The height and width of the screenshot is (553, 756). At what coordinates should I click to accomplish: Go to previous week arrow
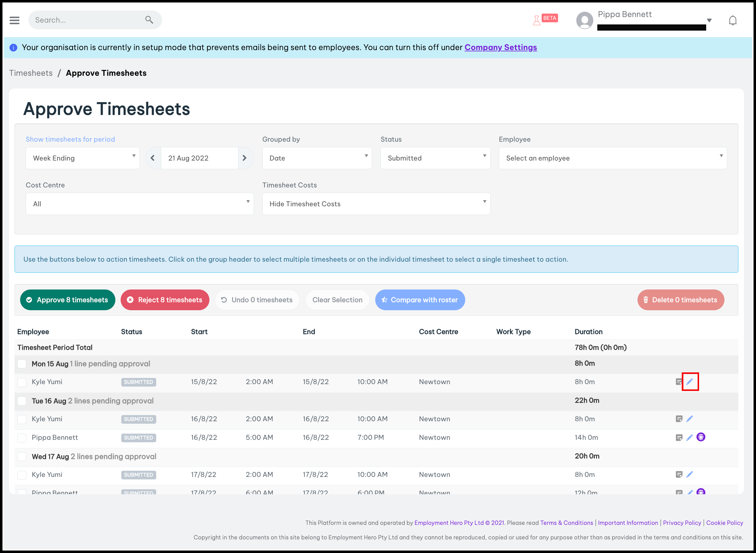click(x=153, y=158)
